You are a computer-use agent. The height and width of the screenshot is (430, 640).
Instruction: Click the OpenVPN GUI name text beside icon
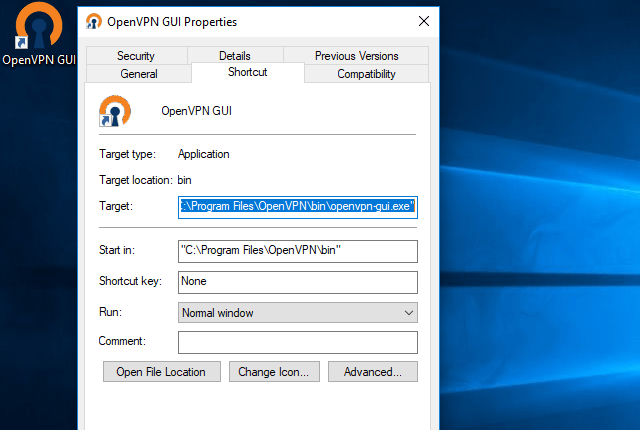tap(196, 111)
